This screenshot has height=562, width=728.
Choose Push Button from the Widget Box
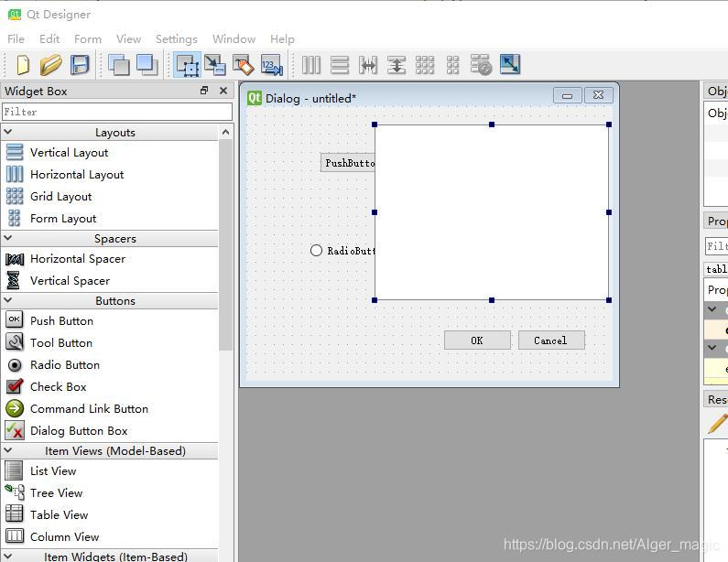(61, 320)
